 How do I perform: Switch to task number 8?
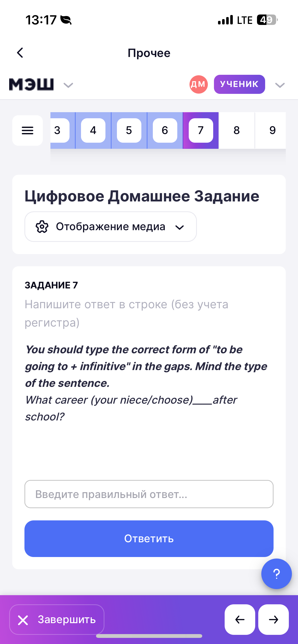[237, 130]
